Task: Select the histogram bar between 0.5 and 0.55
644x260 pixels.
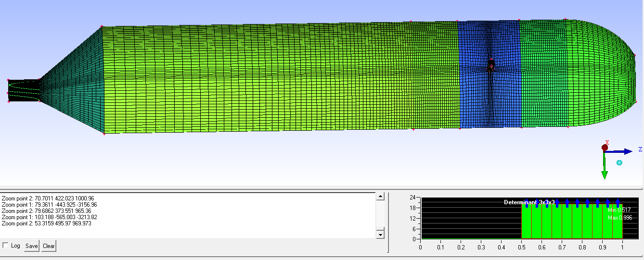Action: click(527, 221)
